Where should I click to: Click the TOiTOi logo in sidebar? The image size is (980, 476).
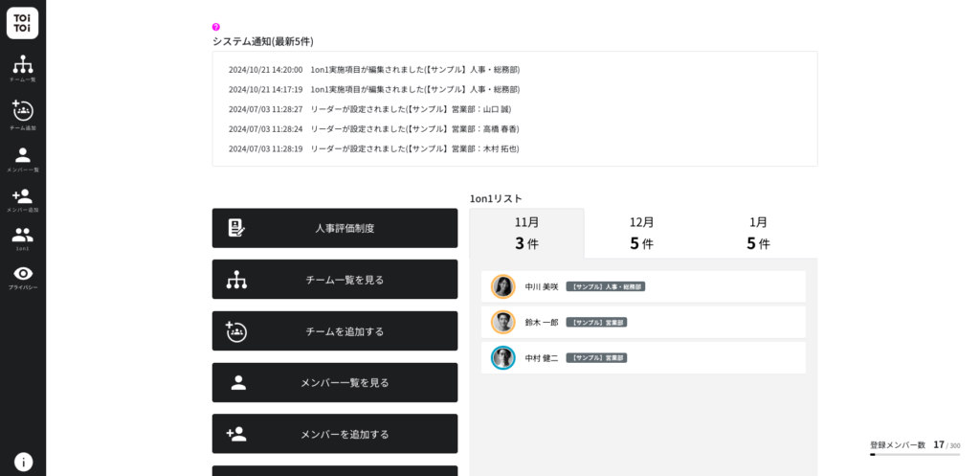click(x=22, y=22)
